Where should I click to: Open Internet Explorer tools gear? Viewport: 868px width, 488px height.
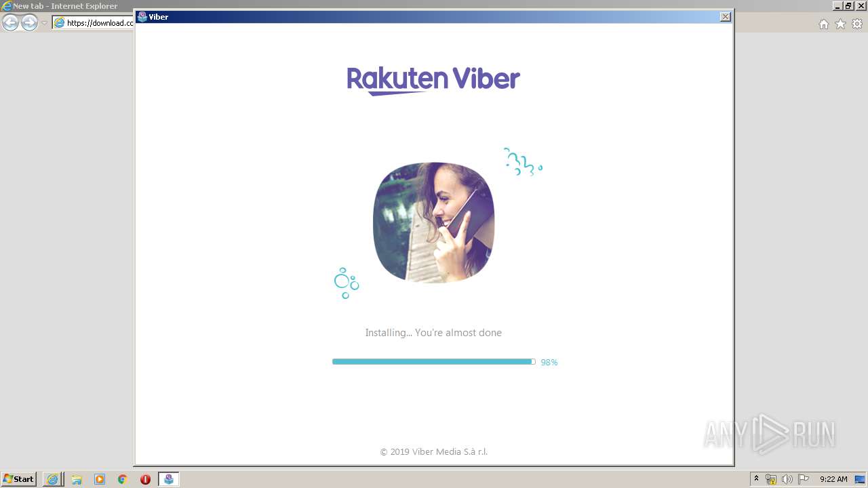click(857, 24)
